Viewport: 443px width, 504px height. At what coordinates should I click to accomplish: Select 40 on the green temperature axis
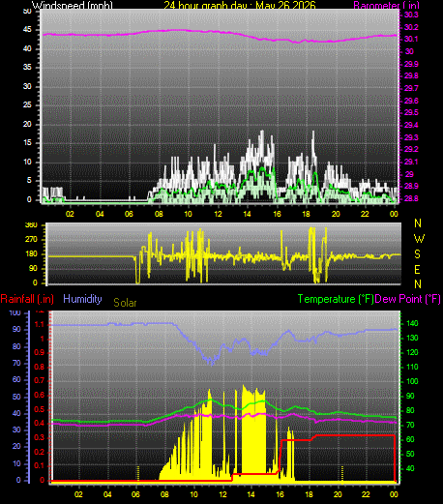410,468
